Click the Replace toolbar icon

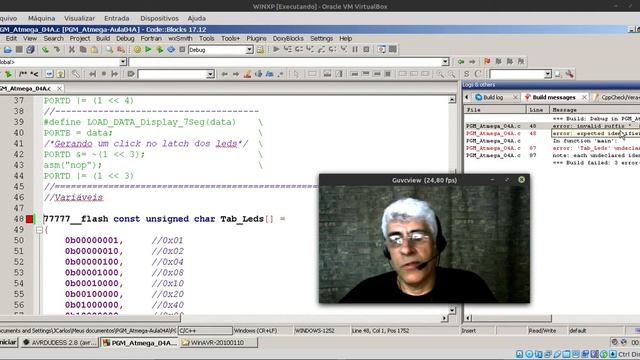121,50
